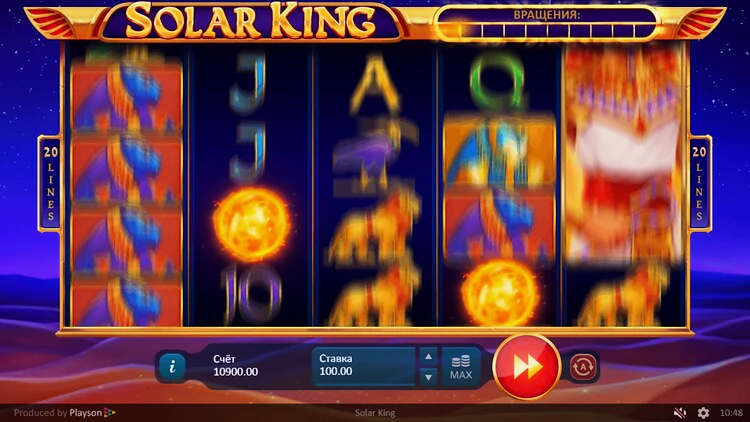Click the left 20 Lines indicator
The height and width of the screenshot is (422, 750).
[50, 184]
